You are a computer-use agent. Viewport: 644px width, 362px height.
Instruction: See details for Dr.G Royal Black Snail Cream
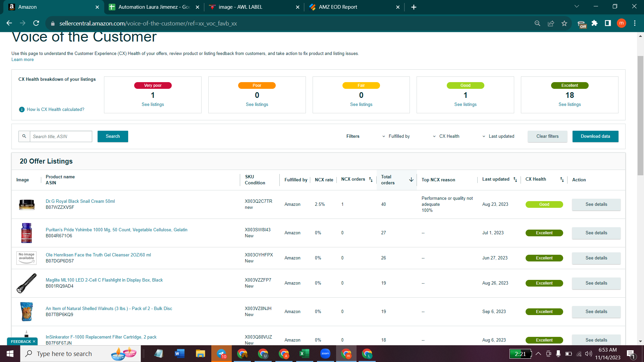(596, 204)
